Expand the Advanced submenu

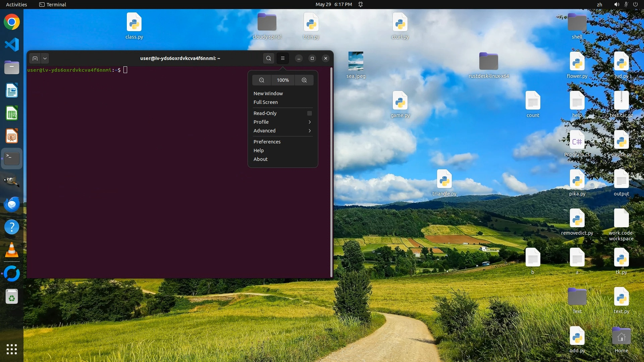point(282,131)
